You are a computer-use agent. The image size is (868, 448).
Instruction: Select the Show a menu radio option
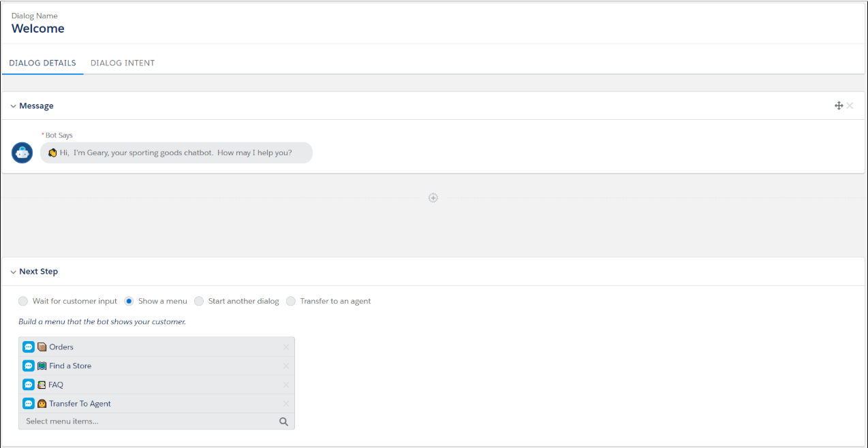[x=129, y=301]
